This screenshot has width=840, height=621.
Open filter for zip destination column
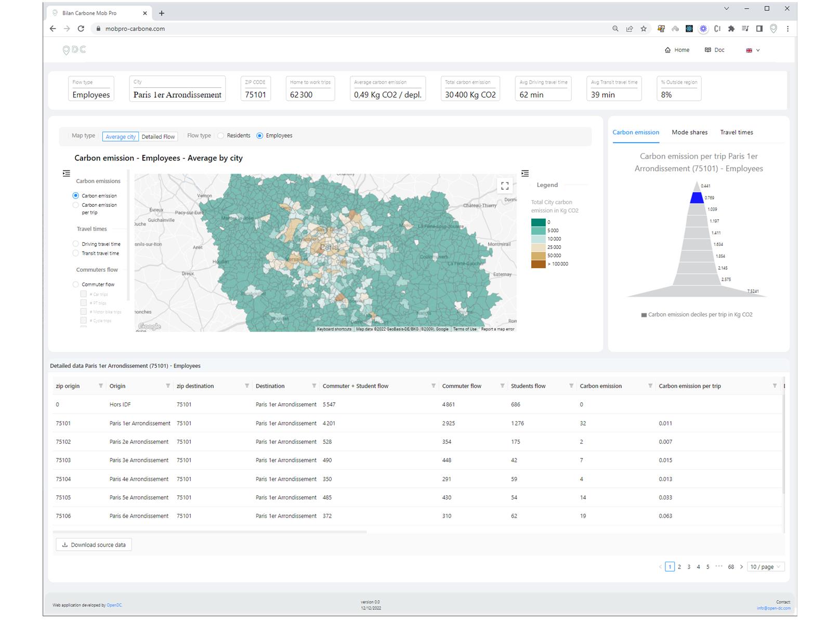[247, 386]
